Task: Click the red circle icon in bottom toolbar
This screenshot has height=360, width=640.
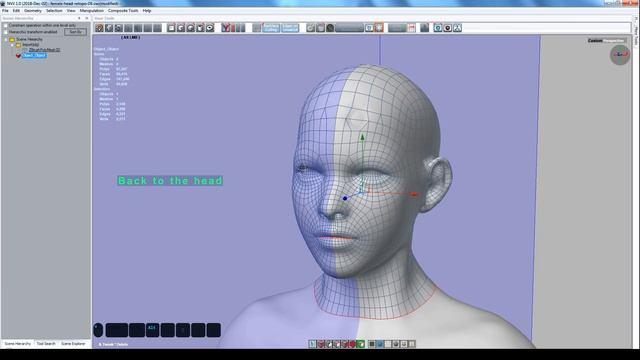Action: [353, 344]
